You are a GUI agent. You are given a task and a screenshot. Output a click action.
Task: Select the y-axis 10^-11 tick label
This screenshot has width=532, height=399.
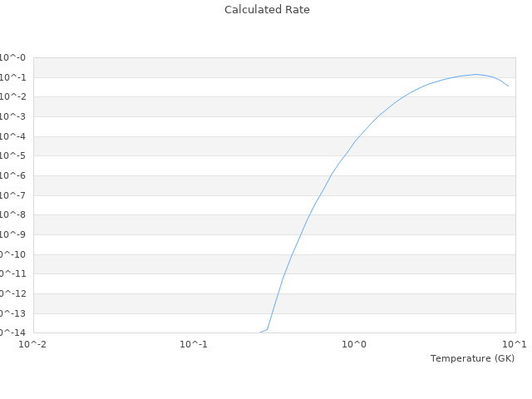coord(13,274)
